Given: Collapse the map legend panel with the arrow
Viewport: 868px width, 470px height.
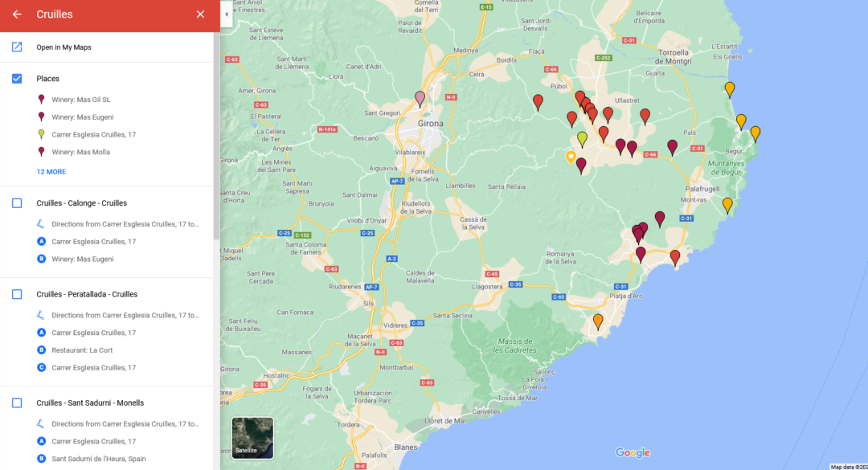Looking at the screenshot, I should 226,14.
